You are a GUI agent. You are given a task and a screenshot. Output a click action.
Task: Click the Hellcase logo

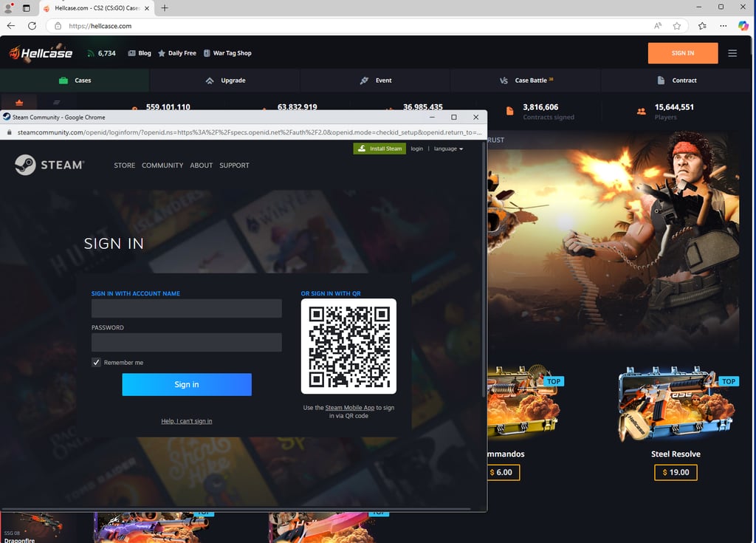[x=41, y=53]
